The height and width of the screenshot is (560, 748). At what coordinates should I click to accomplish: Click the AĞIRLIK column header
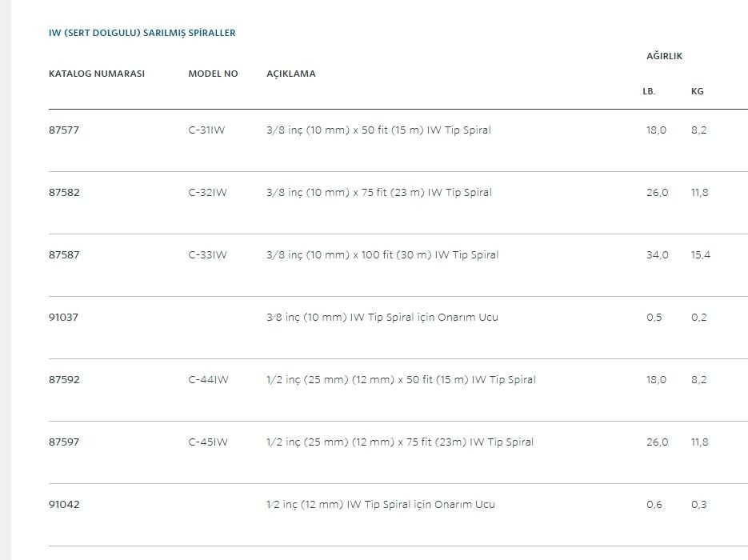click(664, 56)
